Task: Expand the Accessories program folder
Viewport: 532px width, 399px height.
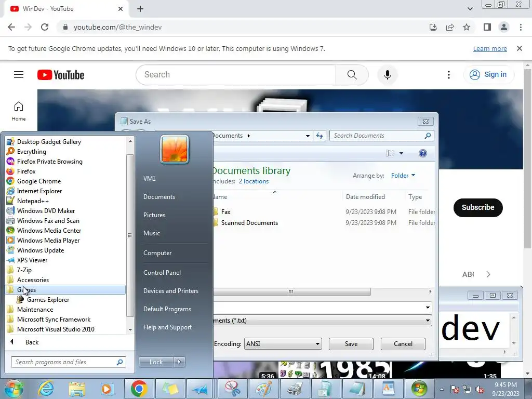Action: (x=33, y=280)
